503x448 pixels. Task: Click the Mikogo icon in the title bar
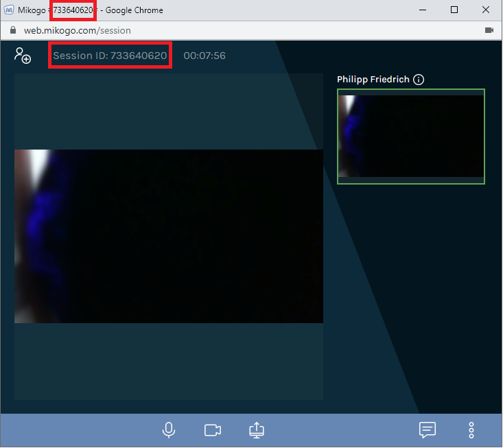tap(9, 10)
